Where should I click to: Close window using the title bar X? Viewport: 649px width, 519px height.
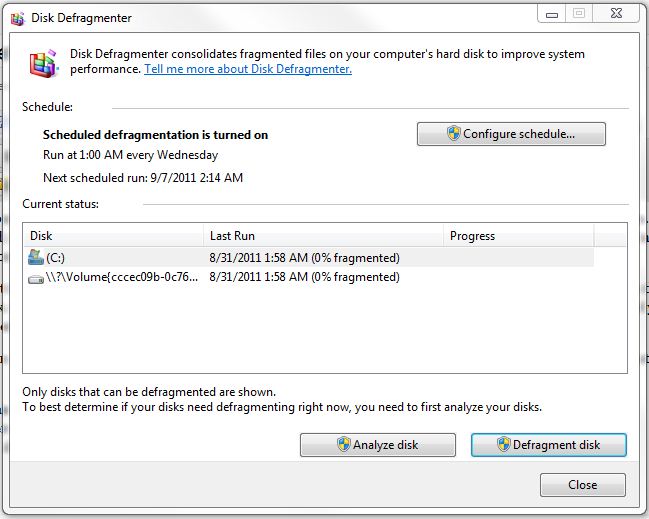[x=616, y=14]
